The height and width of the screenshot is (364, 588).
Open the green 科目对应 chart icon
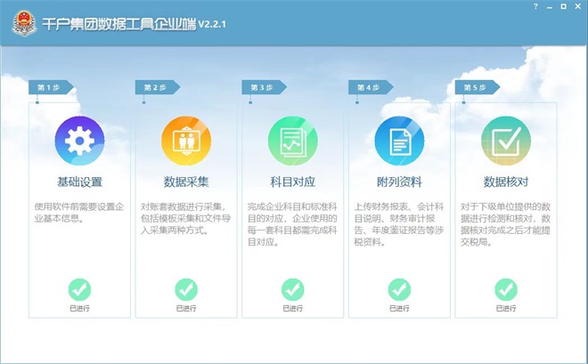point(293,141)
